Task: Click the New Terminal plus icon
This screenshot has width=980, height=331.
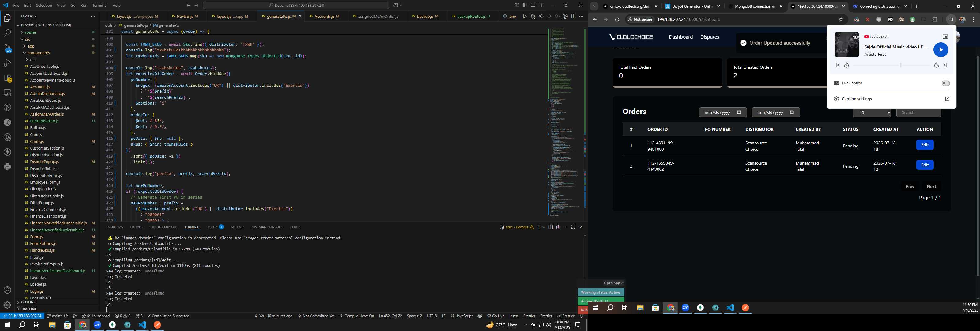Action: (x=539, y=227)
